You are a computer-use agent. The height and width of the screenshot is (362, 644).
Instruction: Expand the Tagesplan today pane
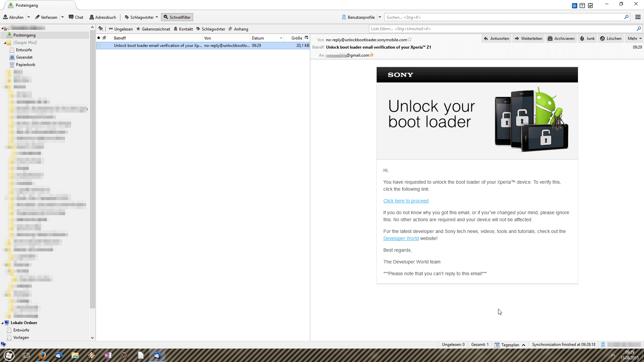(x=510, y=345)
